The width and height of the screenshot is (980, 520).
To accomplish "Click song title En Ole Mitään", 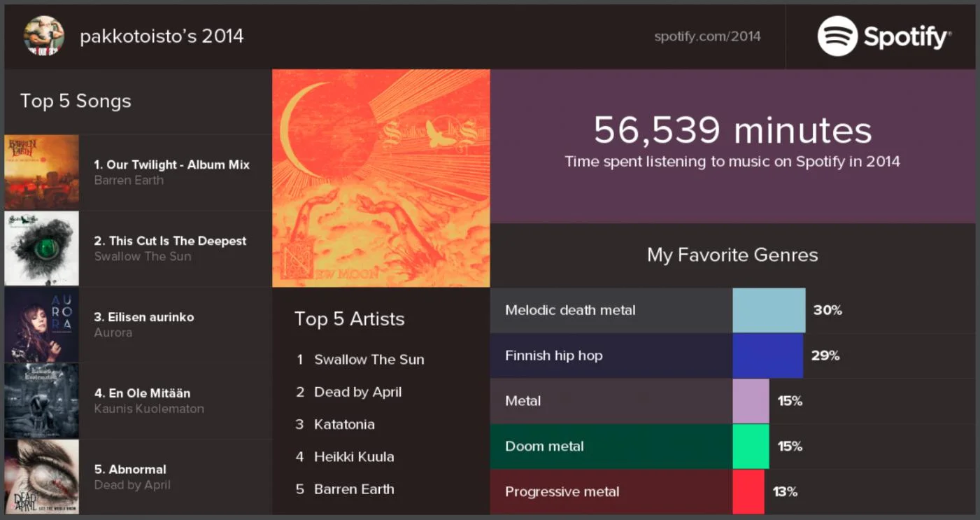I will pyautogui.click(x=142, y=393).
